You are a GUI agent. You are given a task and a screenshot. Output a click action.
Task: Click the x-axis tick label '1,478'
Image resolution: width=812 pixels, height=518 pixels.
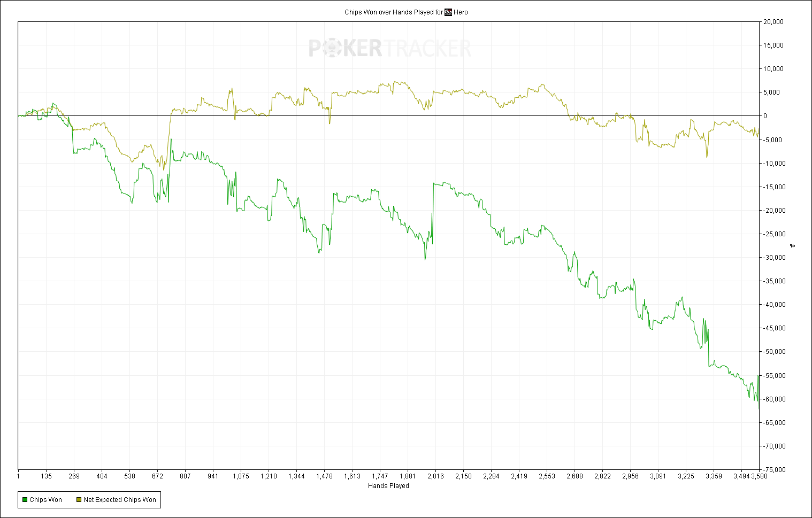click(324, 476)
